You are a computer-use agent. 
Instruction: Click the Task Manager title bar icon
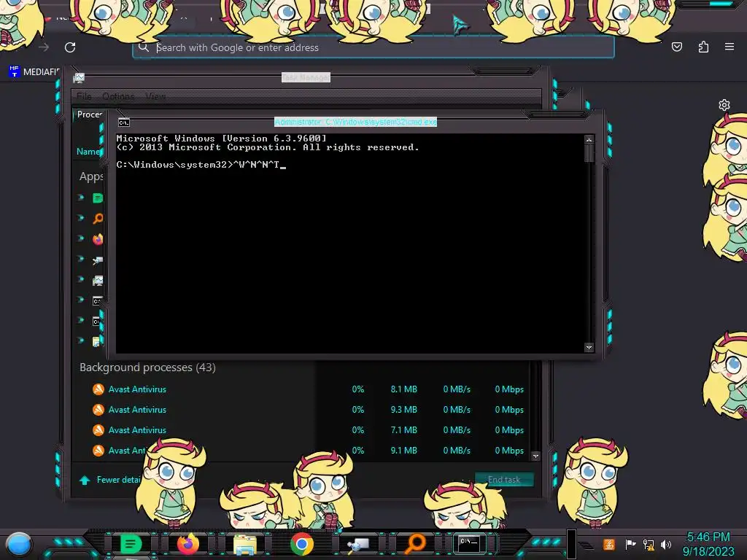(79, 77)
